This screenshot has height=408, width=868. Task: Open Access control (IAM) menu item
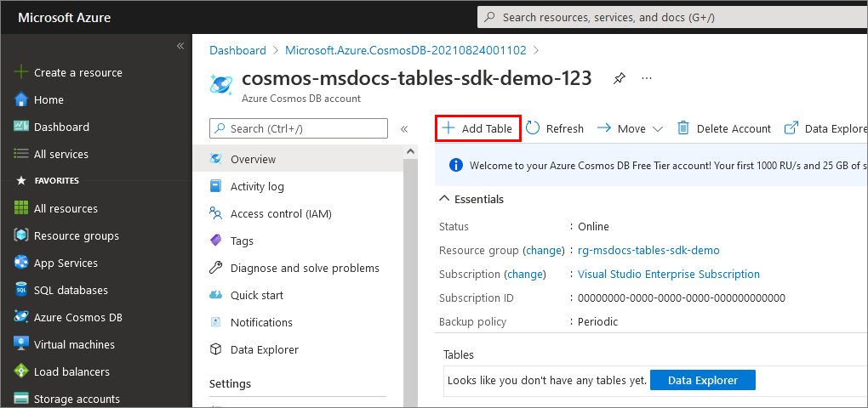[281, 213]
